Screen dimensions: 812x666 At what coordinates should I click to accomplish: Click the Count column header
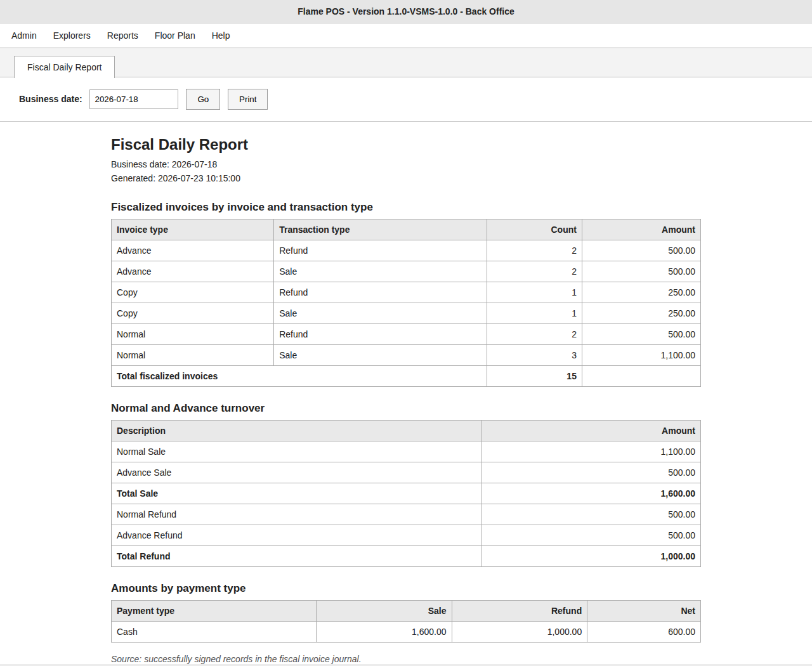[x=535, y=230]
